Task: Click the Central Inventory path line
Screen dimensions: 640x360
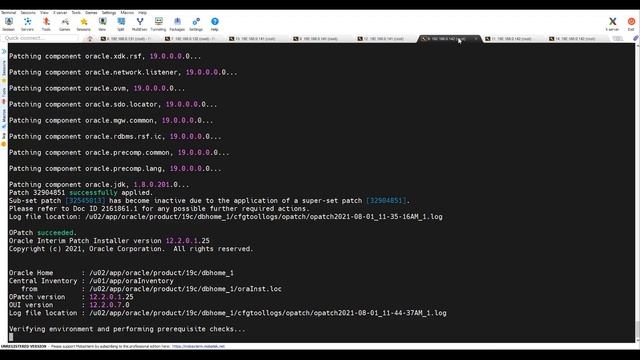Action: [91, 281]
